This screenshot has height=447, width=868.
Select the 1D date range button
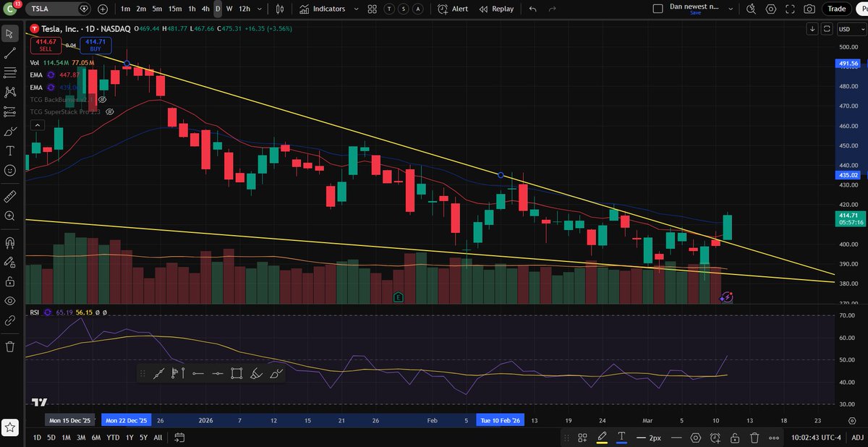[x=37, y=438]
